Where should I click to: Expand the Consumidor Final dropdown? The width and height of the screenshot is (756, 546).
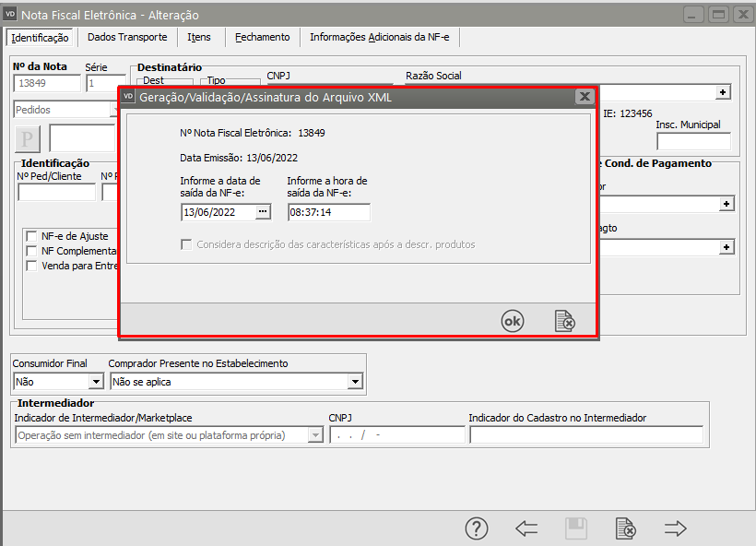coord(95,382)
